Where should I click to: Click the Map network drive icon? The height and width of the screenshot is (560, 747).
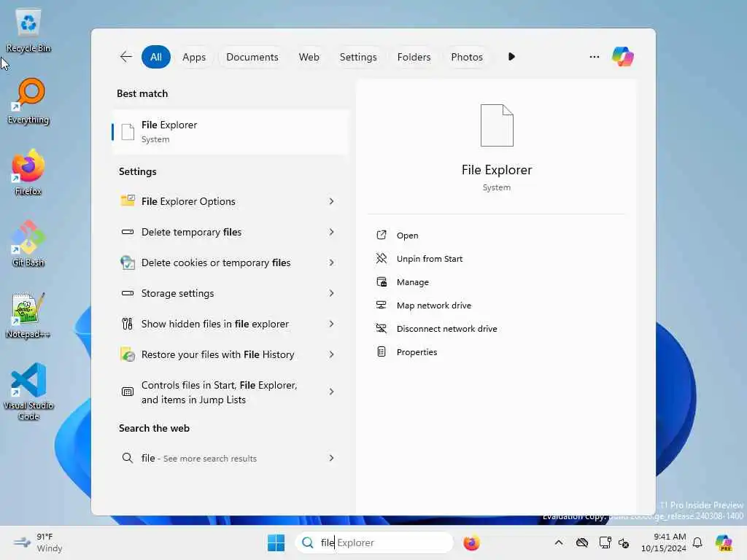click(x=381, y=305)
